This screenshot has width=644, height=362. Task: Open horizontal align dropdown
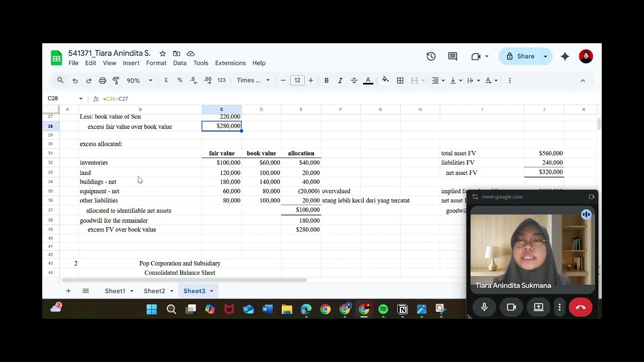(x=438, y=80)
